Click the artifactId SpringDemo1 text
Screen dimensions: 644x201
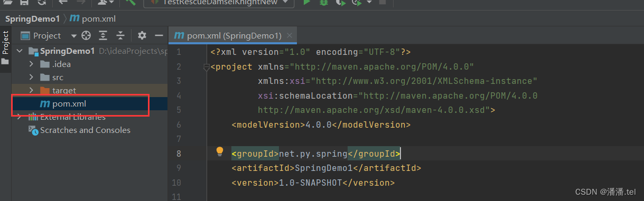(323, 168)
